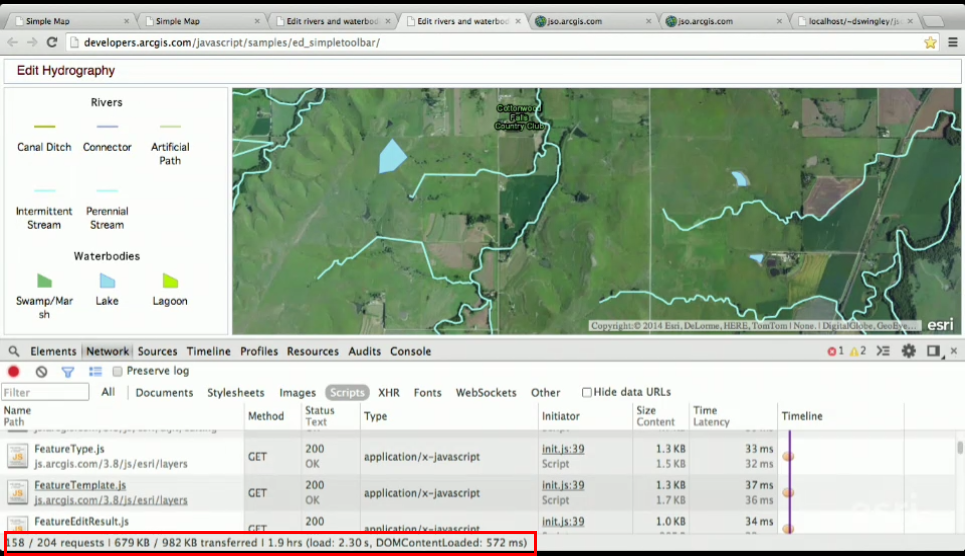Switch to large request rows view
This screenshot has height=556, width=965.
[x=95, y=371]
